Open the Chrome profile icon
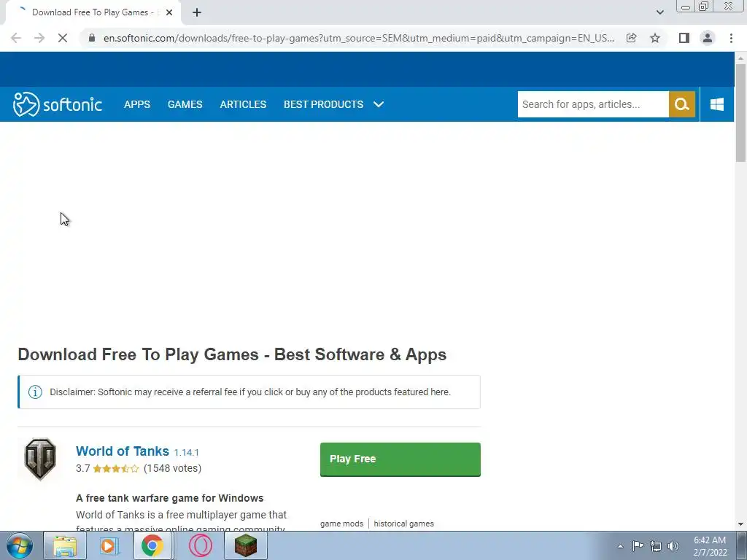 click(708, 38)
